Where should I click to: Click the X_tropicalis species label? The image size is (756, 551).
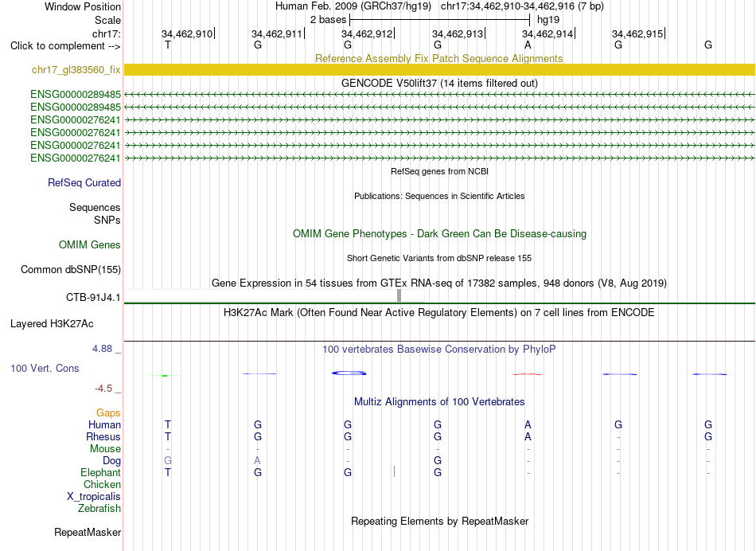coord(94,497)
